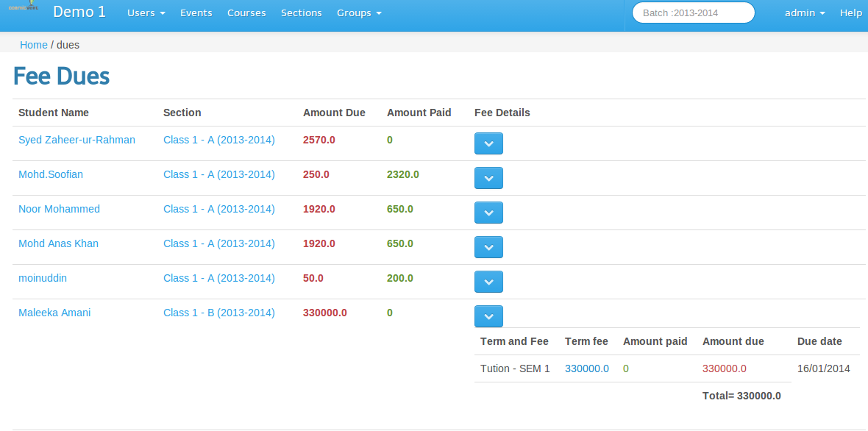The height and width of the screenshot is (431, 868).
Task: Open student Syed Zaheer-ur-Rahman profile link
Action: (x=77, y=140)
